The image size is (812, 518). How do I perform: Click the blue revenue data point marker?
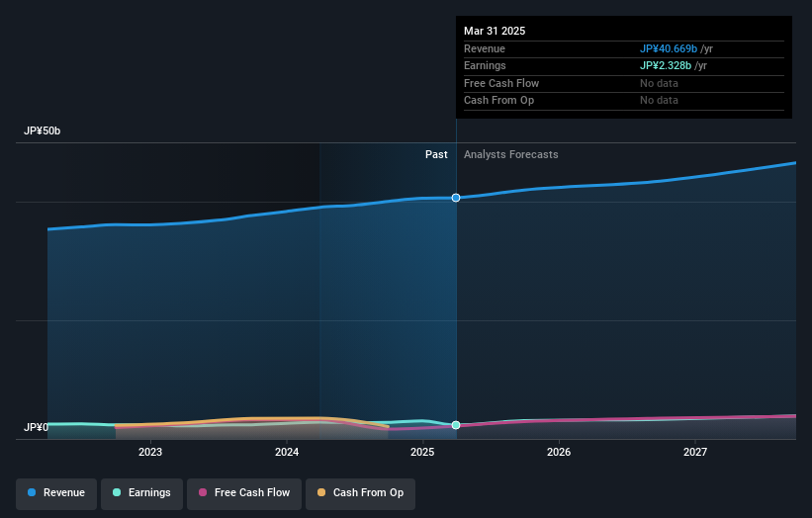tap(456, 198)
